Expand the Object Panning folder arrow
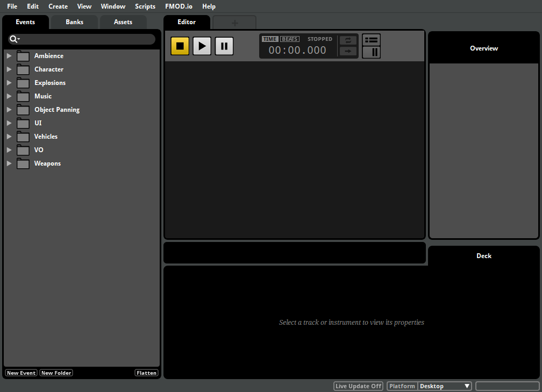Viewport: 542px width, 392px height. (9, 110)
